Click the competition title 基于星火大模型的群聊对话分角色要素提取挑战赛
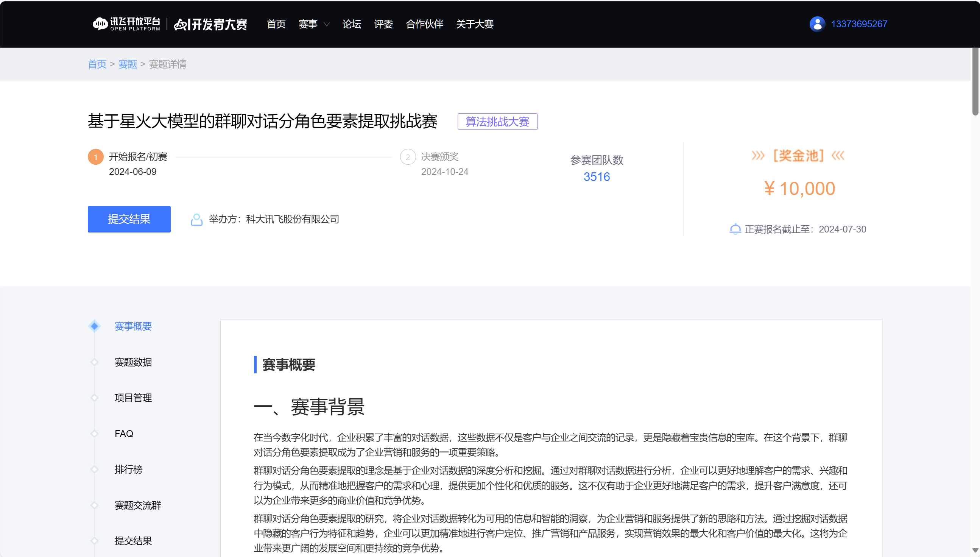The width and height of the screenshot is (980, 557). coord(262,121)
